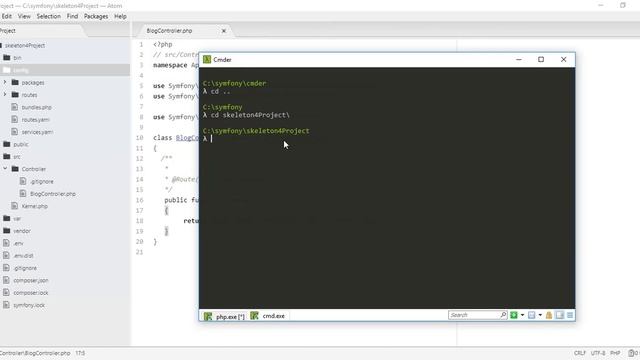Open root .gitignore file in tree

point(25,268)
